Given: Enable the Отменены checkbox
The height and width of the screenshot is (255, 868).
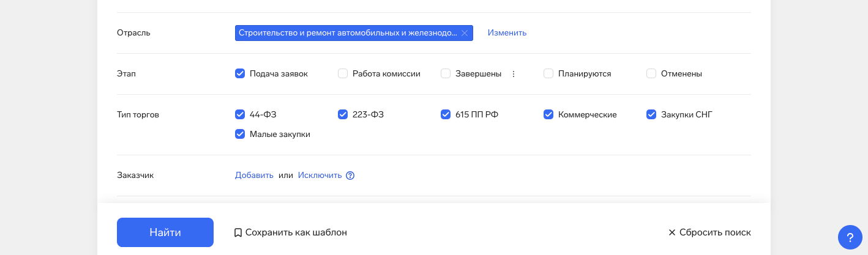Looking at the screenshot, I should pyautogui.click(x=651, y=74).
